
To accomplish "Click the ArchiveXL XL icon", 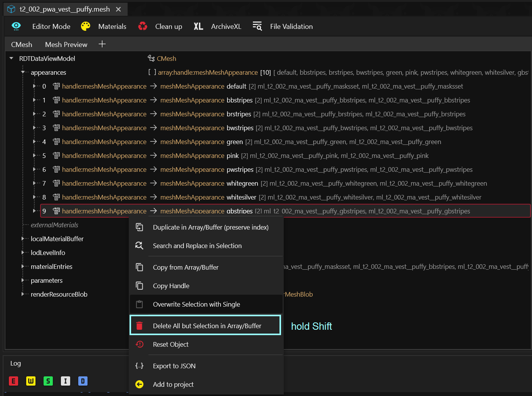I will point(198,26).
